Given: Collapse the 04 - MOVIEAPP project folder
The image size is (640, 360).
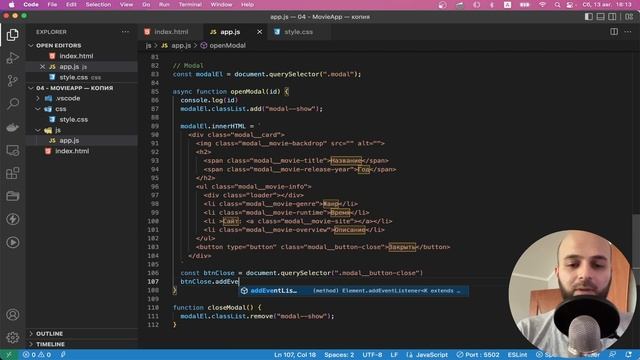Looking at the screenshot, I should pos(31,88).
